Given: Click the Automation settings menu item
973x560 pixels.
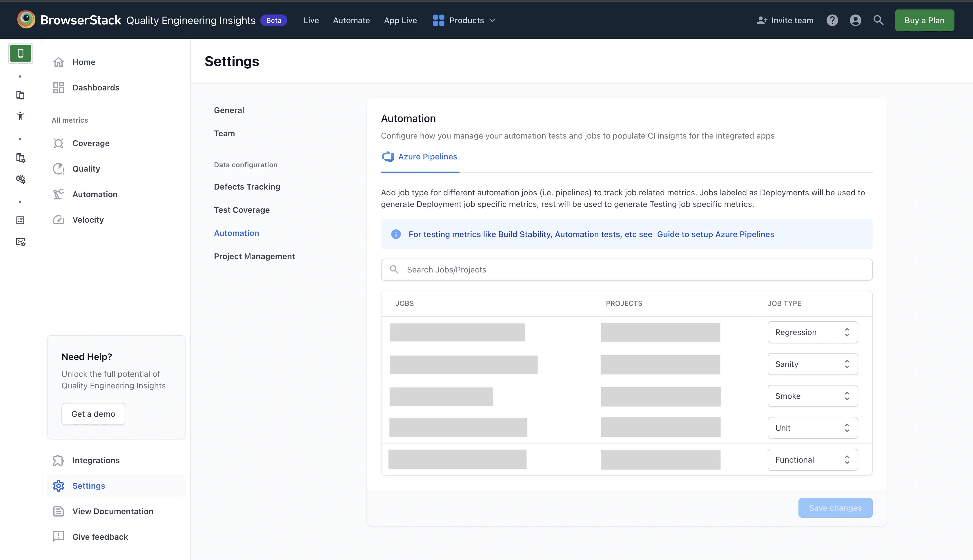Looking at the screenshot, I should [x=236, y=232].
